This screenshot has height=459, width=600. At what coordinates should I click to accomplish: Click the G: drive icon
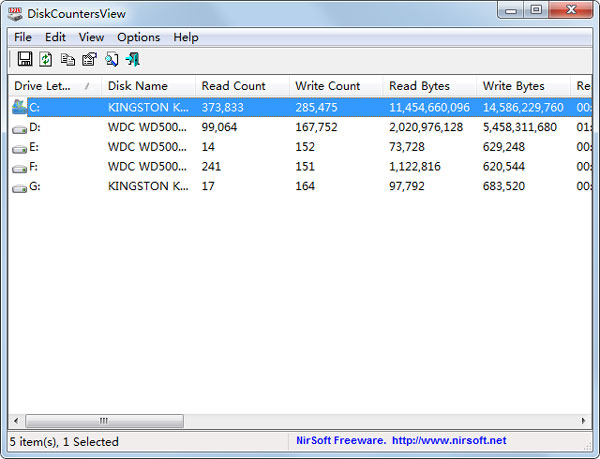point(19,189)
